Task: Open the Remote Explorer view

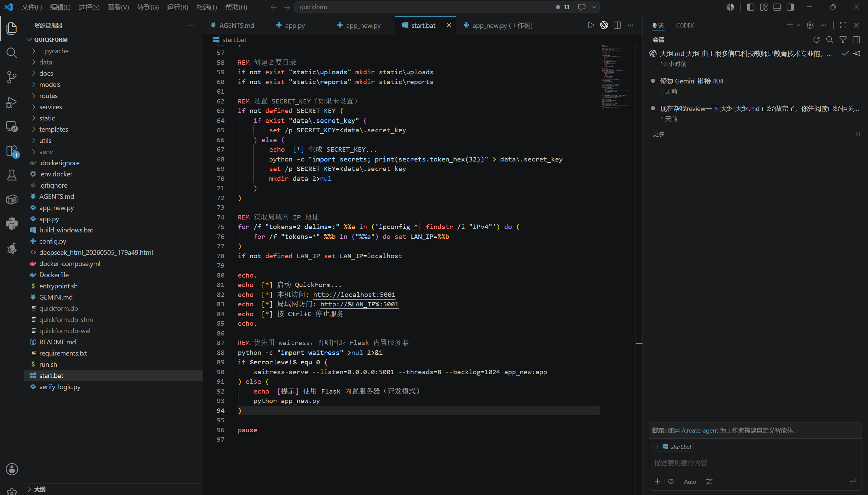Action: 12,127
